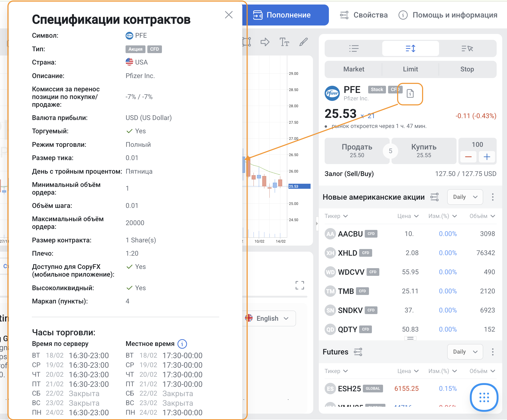Open Daily dropdown for Новые американские акции

point(465,197)
